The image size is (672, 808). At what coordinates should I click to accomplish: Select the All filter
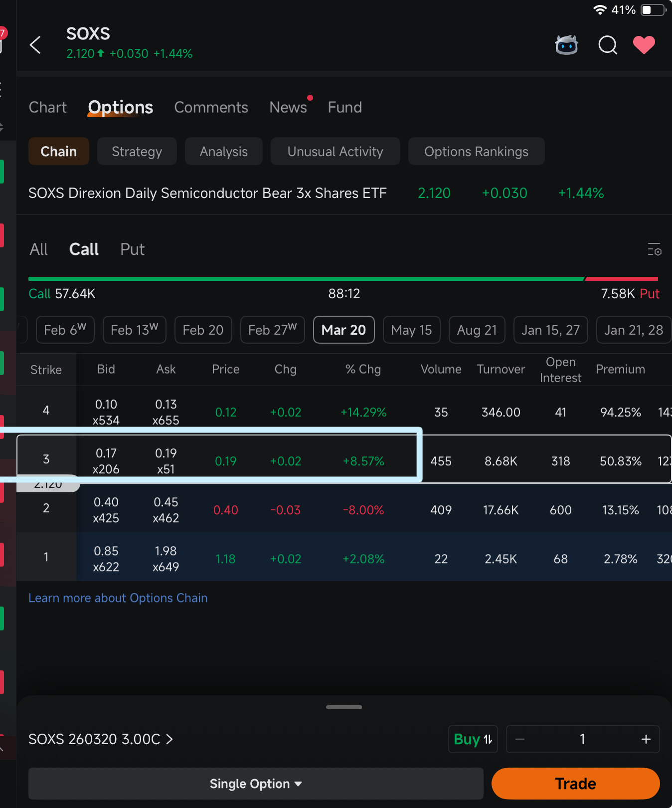38,249
